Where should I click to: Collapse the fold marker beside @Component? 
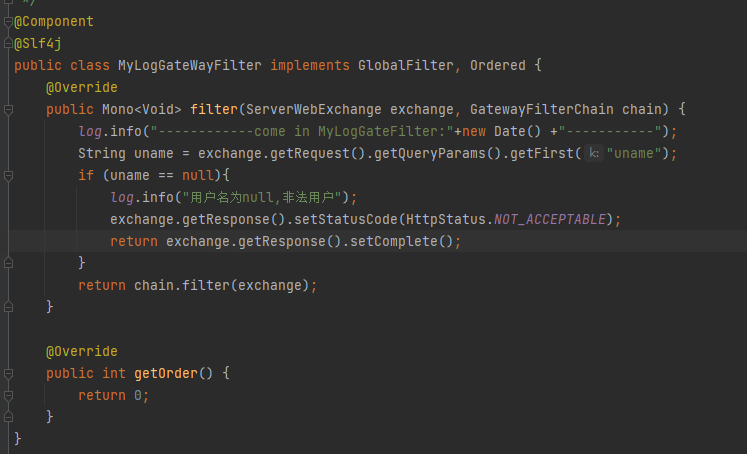[x=6, y=21]
